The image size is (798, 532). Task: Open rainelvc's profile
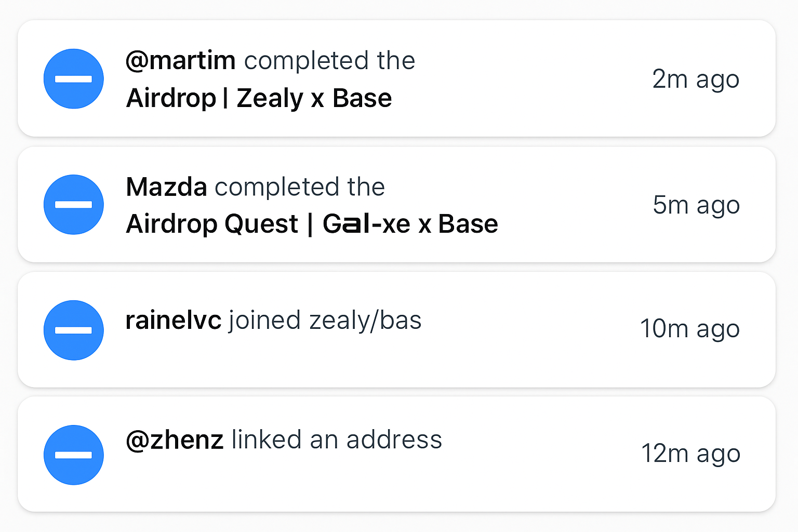(172, 320)
